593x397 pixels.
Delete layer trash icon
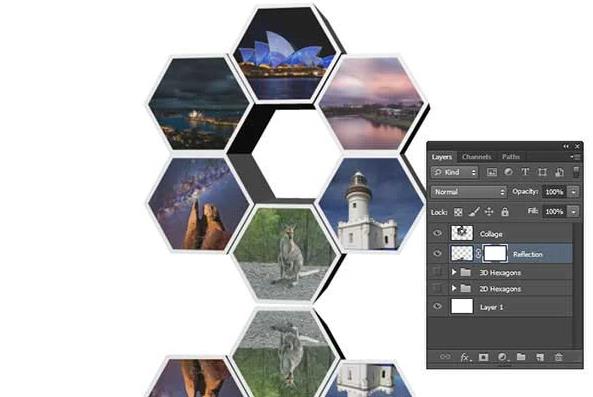[559, 357]
